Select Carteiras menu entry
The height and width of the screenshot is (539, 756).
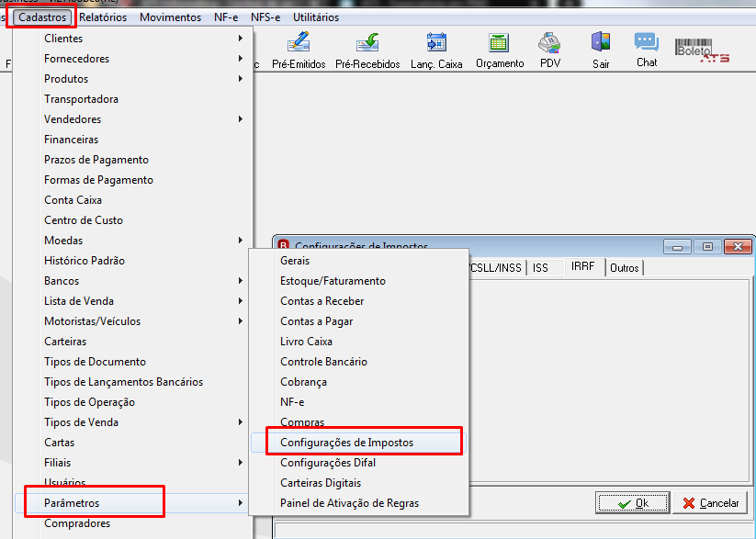click(x=133, y=342)
